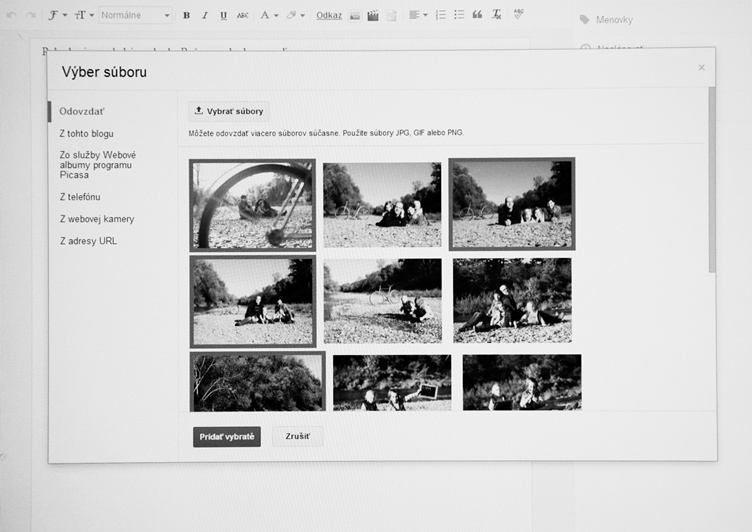Apply strikethrough formatting
The height and width of the screenshot is (532, 752).
click(x=242, y=15)
